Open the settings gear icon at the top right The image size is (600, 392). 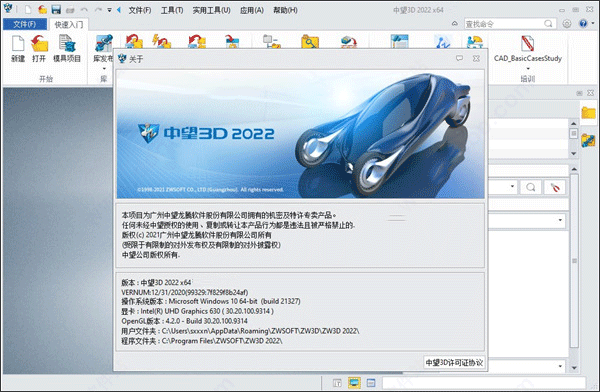click(x=567, y=24)
